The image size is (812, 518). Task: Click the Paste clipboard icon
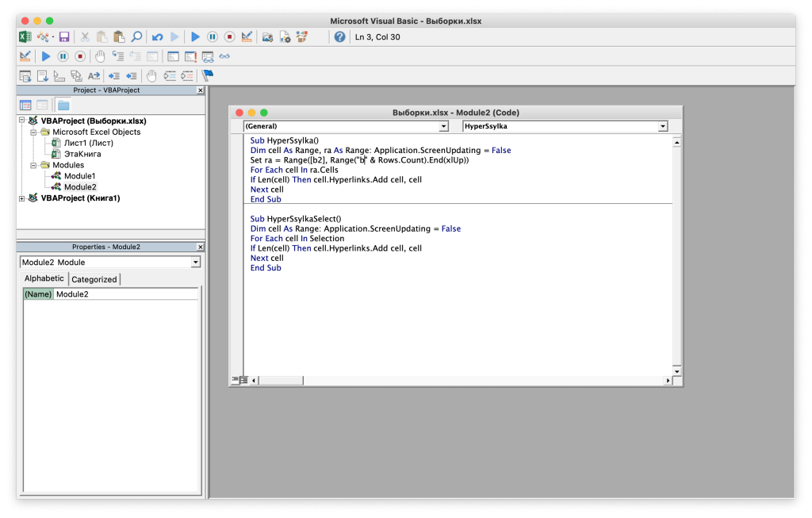(x=119, y=36)
